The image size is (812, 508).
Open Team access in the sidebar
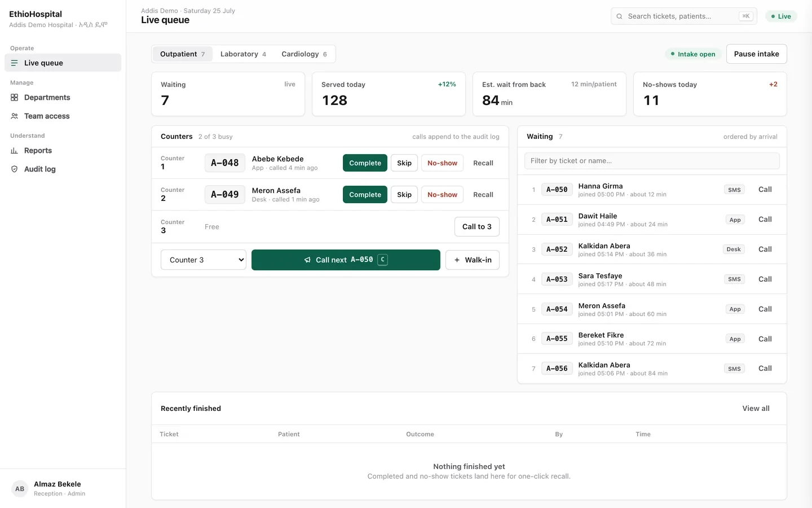click(63, 116)
